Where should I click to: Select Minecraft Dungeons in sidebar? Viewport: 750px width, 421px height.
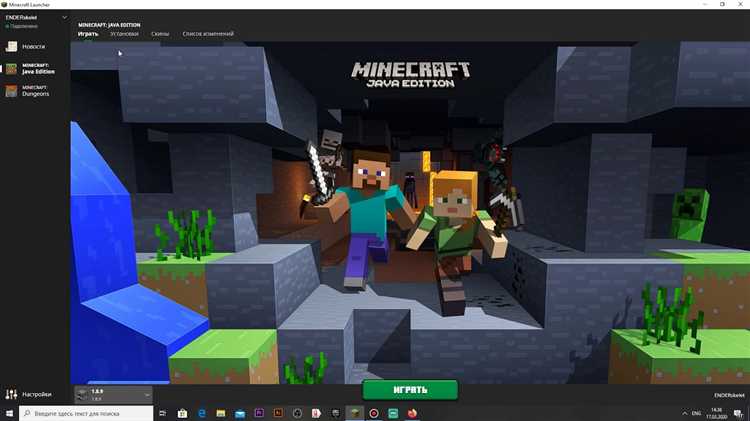[35, 91]
